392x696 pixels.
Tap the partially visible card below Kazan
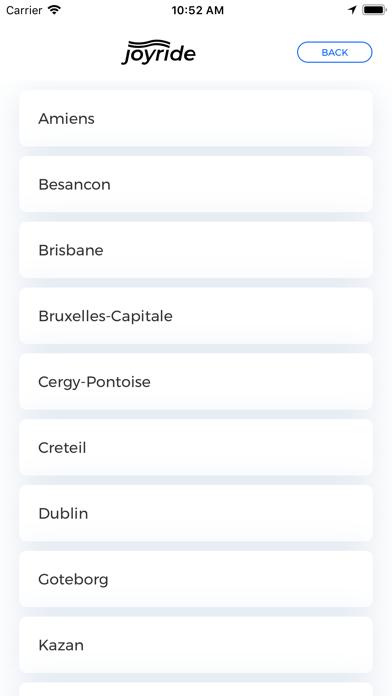point(196,689)
